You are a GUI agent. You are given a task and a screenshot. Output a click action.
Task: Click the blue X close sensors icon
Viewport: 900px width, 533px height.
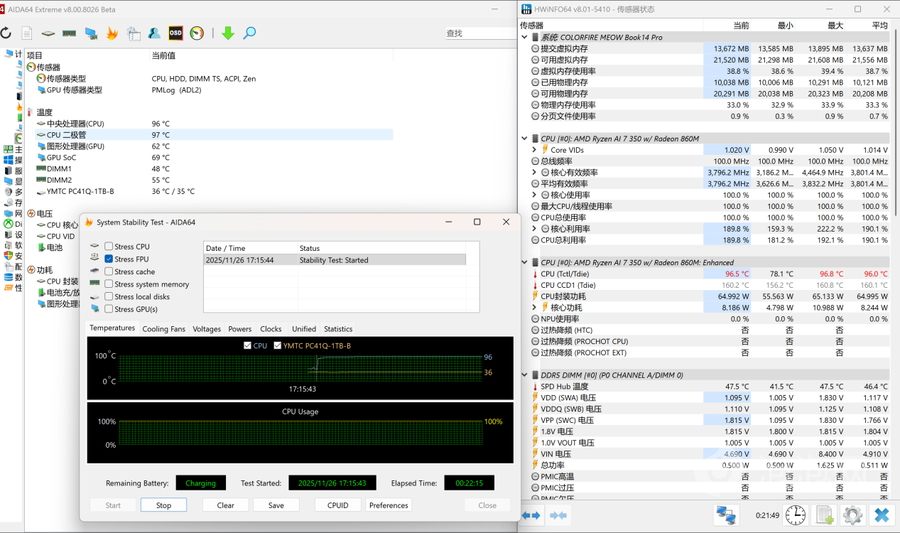coord(881,515)
